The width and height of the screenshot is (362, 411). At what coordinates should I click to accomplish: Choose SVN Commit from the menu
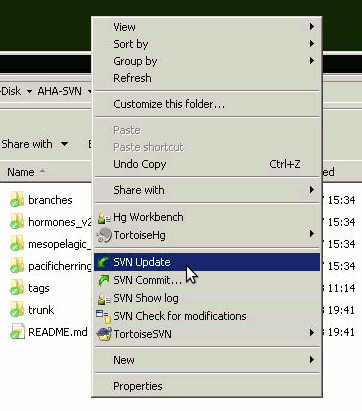(207, 280)
